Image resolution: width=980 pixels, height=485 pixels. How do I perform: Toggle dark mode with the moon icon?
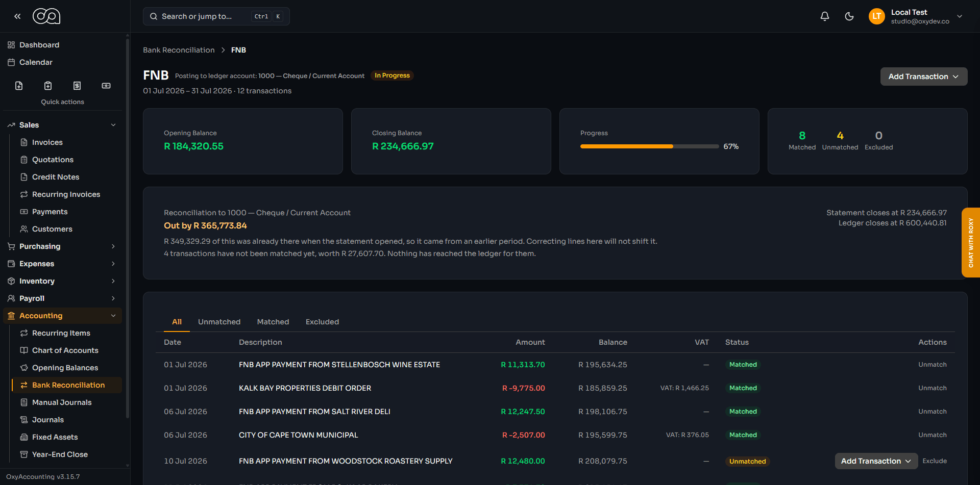[x=849, y=16]
